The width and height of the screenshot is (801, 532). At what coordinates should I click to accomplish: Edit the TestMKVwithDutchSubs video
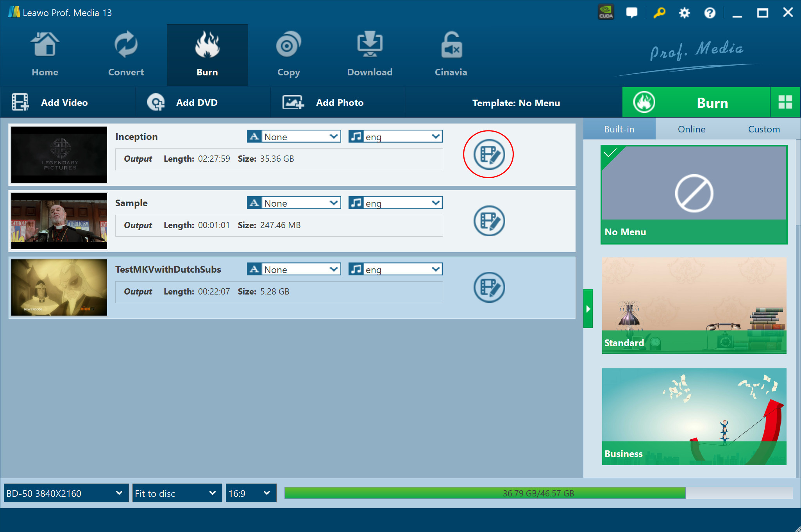click(489, 287)
